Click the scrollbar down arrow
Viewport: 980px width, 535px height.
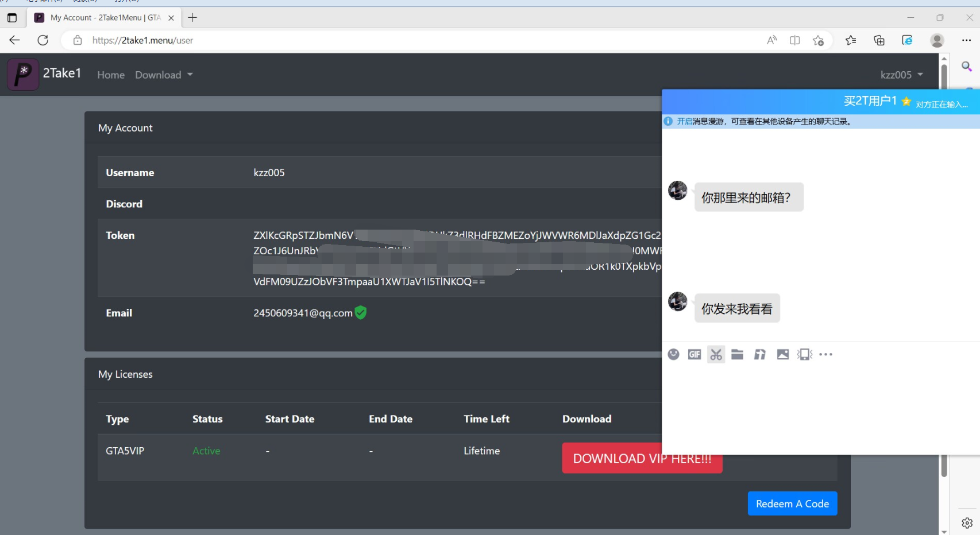click(944, 531)
